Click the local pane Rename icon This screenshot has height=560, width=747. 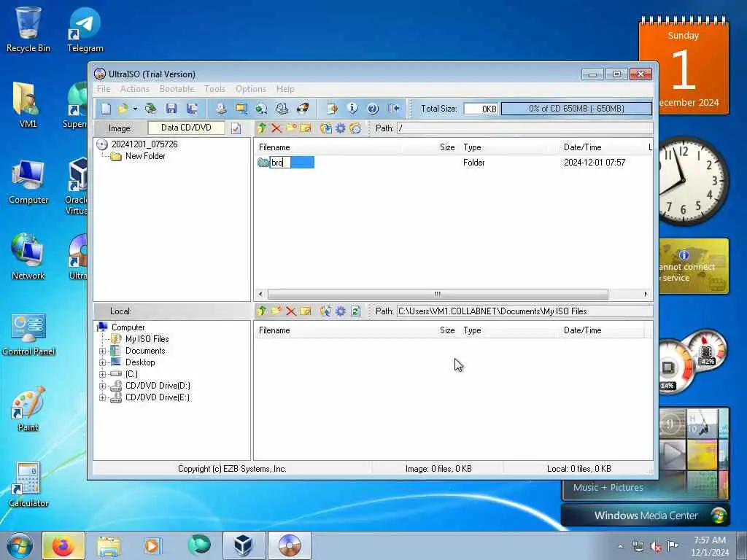coord(306,311)
